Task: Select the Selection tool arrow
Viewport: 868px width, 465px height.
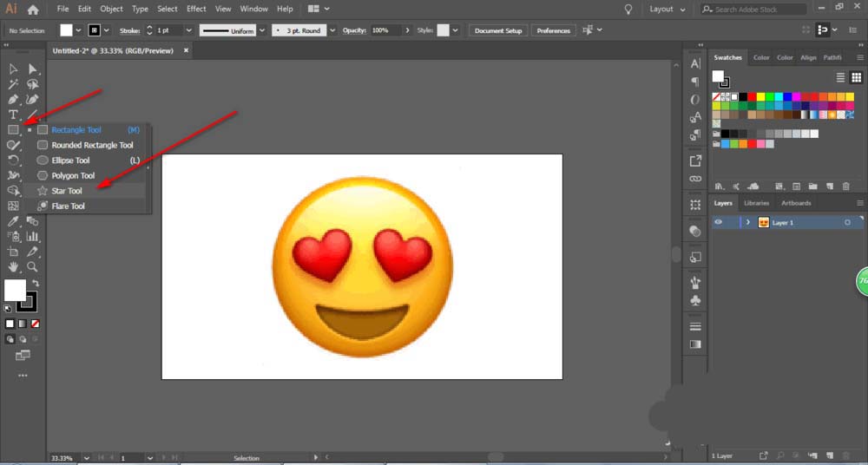Action: pyautogui.click(x=13, y=69)
